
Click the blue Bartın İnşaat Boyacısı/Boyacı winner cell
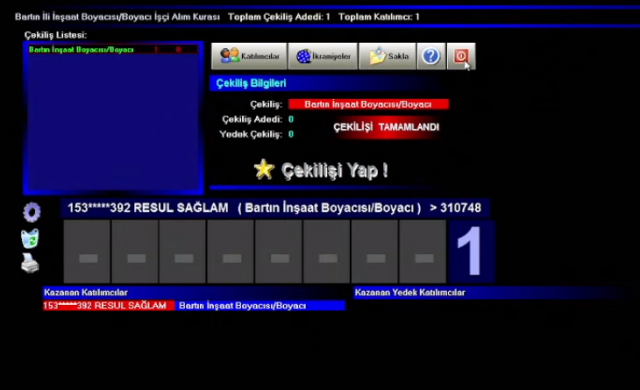pyautogui.click(x=260, y=306)
